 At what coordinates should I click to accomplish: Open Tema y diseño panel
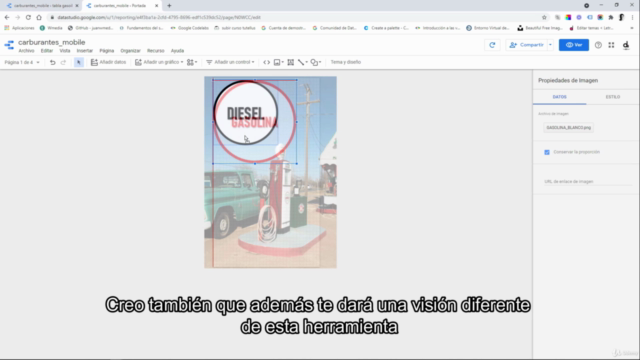click(x=346, y=62)
